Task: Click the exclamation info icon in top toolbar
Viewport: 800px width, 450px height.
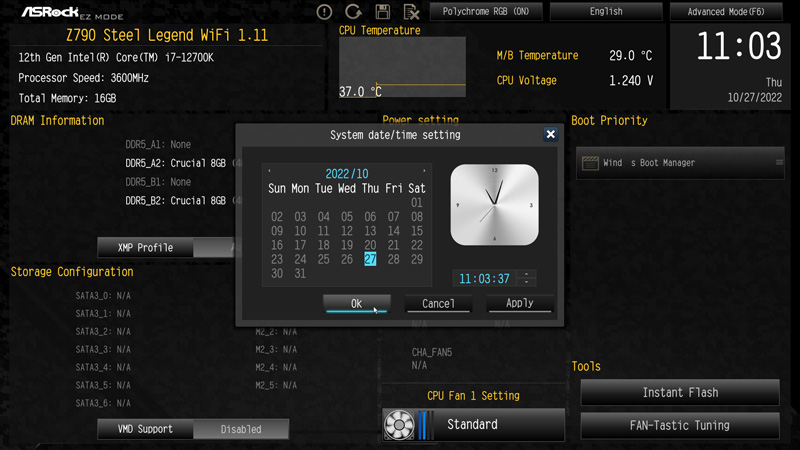Action: point(324,12)
